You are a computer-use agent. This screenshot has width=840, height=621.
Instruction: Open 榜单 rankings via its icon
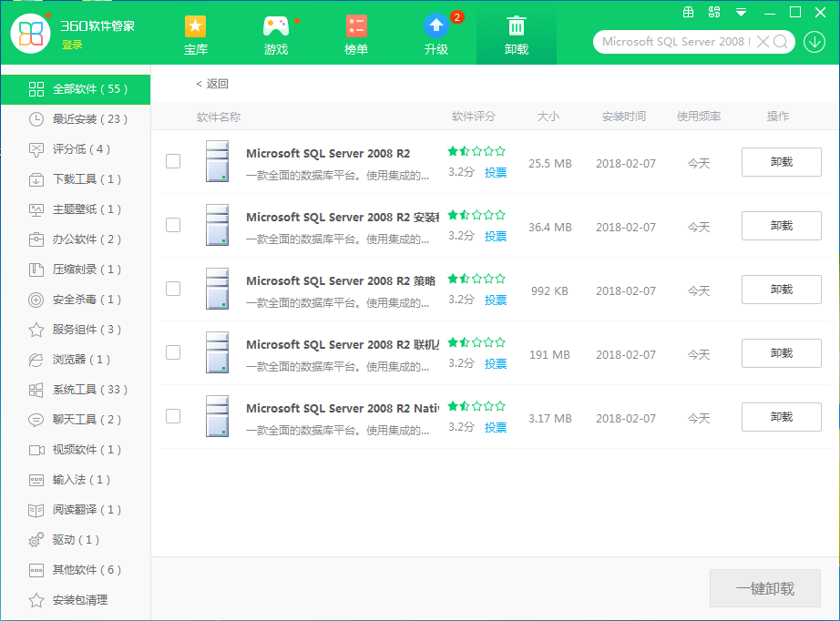355,27
